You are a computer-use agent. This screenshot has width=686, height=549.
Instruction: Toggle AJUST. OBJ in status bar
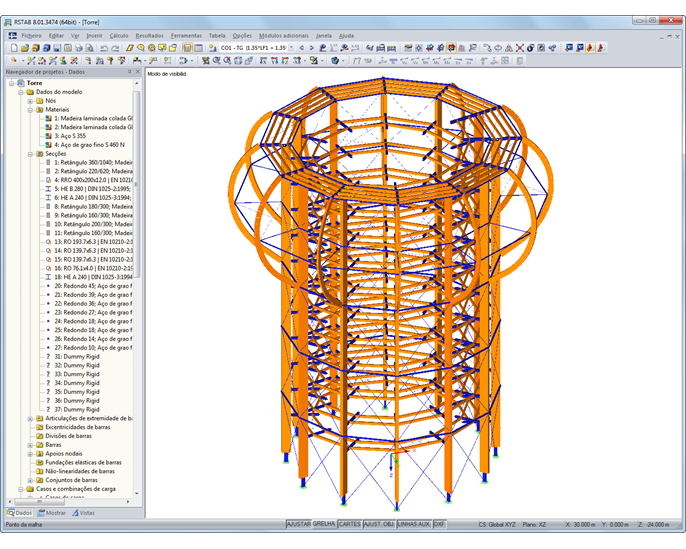coord(379,524)
